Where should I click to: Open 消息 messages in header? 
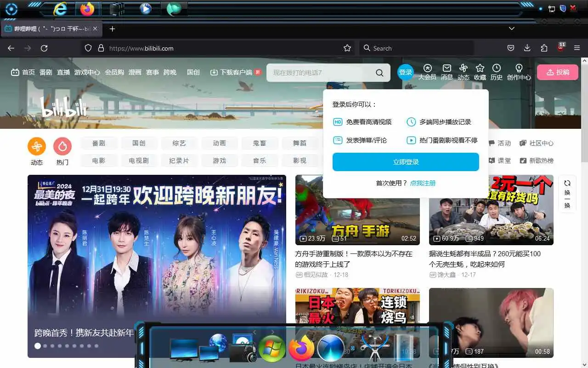tap(447, 72)
